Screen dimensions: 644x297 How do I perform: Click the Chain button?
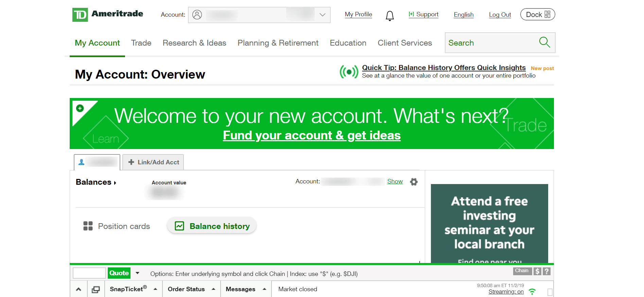[522, 271]
